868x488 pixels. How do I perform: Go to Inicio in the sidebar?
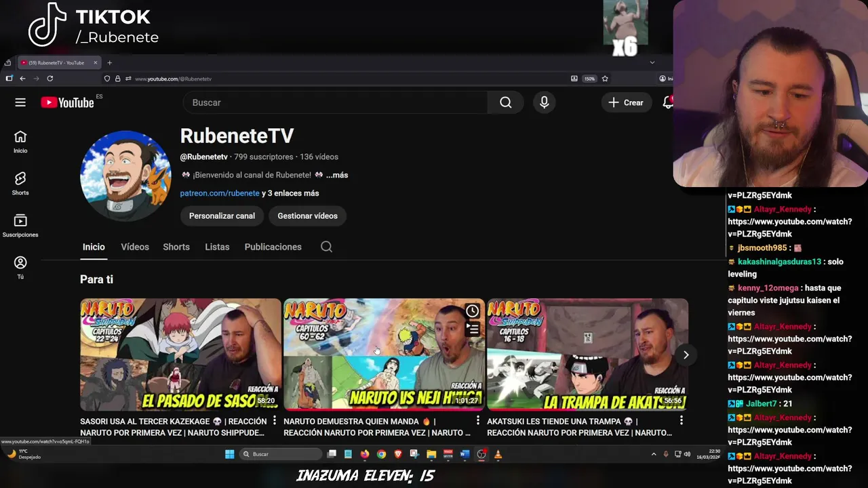[20, 142]
